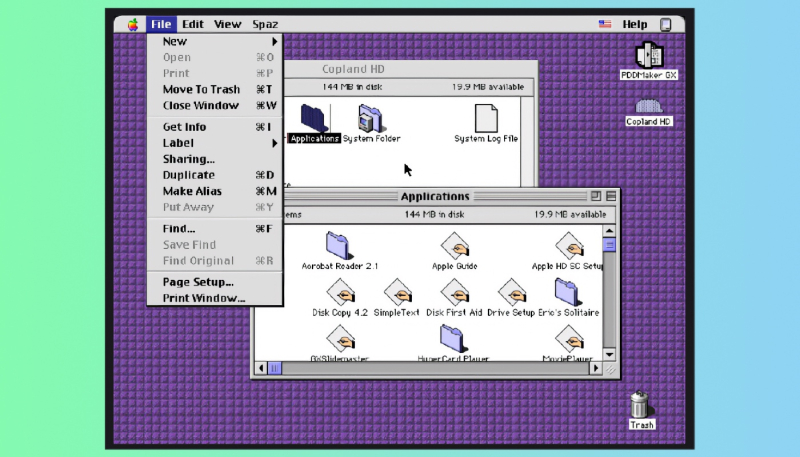Screen dimensions: 800x457
Task: Click scroll left arrow in Applications window
Action: (261, 368)
